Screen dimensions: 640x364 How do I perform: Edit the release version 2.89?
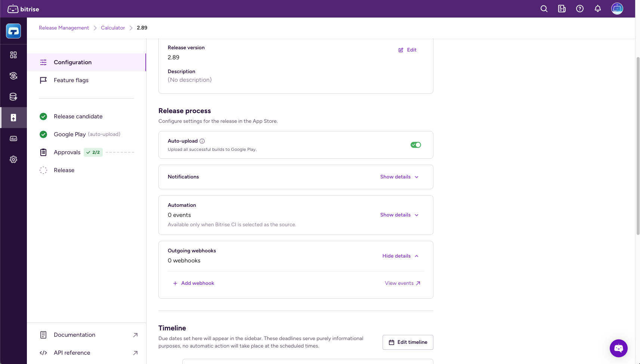[x=407, y=50]
